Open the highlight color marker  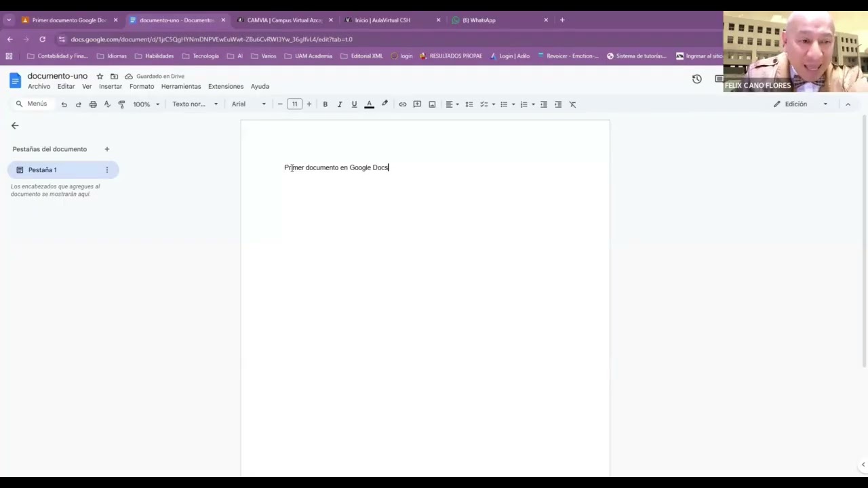[x=384, y=104]
